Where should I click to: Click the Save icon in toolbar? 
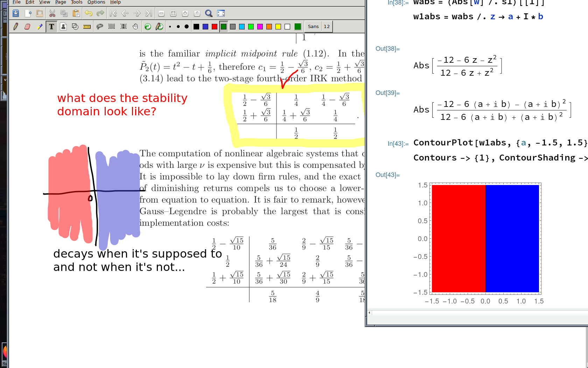(16, 14)
